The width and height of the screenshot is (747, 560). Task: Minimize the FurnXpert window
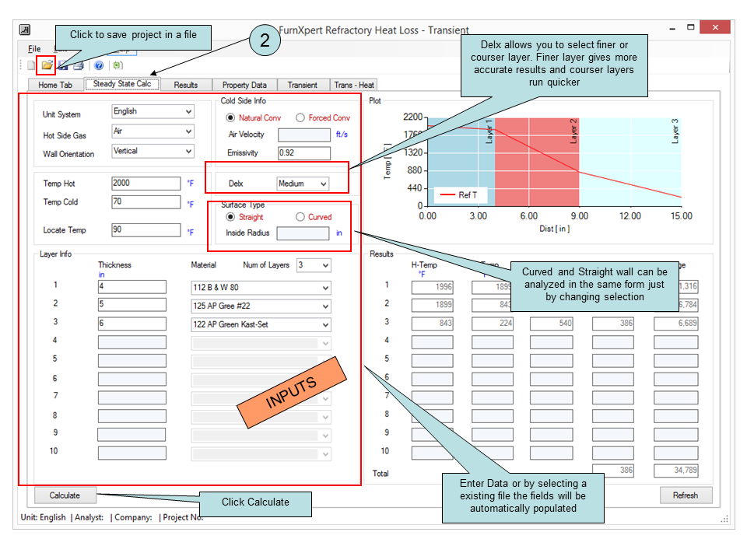click(x=672, y=28)
